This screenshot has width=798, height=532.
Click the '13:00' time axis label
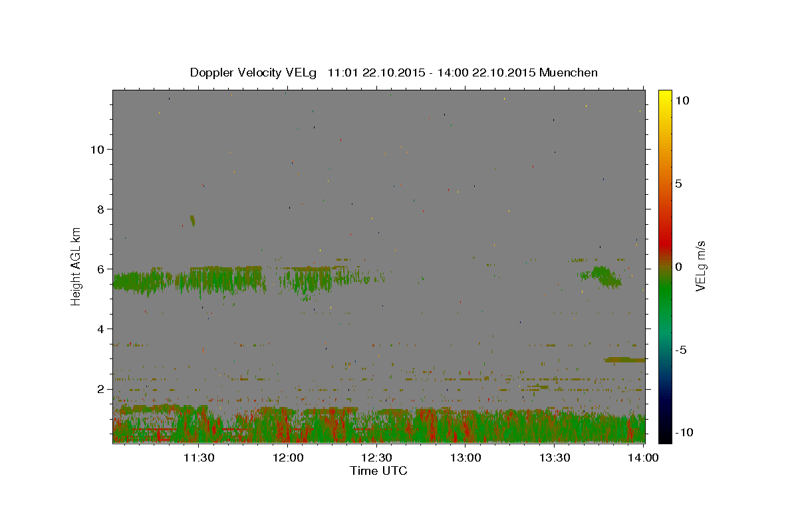click(465, 458)
